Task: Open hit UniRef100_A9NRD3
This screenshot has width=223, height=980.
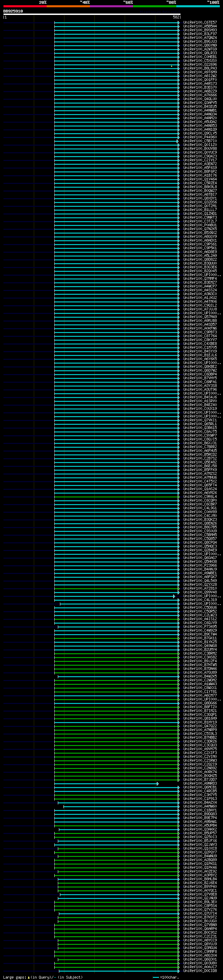Action: (x=200, y=783)
